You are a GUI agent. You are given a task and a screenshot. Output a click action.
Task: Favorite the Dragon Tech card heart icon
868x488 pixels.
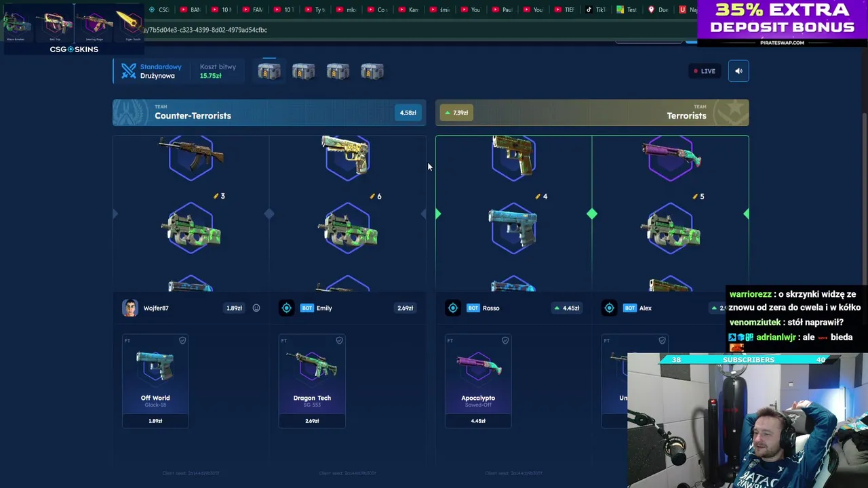pos(339,340)
